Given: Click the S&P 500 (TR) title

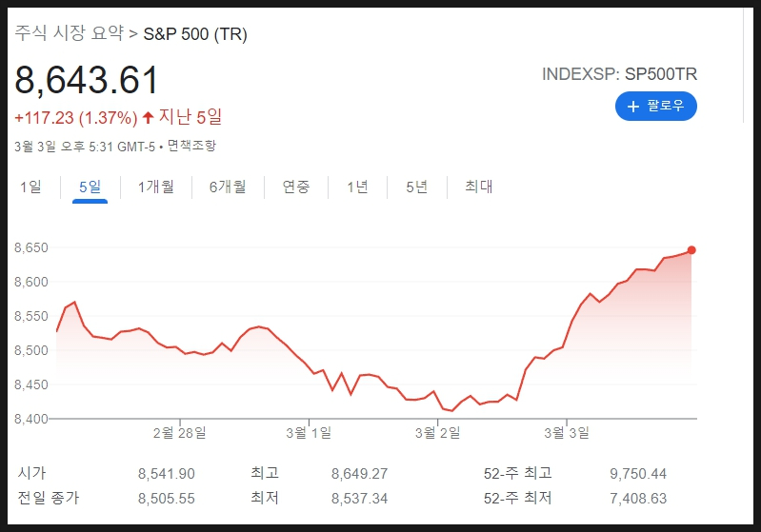Looking at the screenshot, I should point(195,34).
